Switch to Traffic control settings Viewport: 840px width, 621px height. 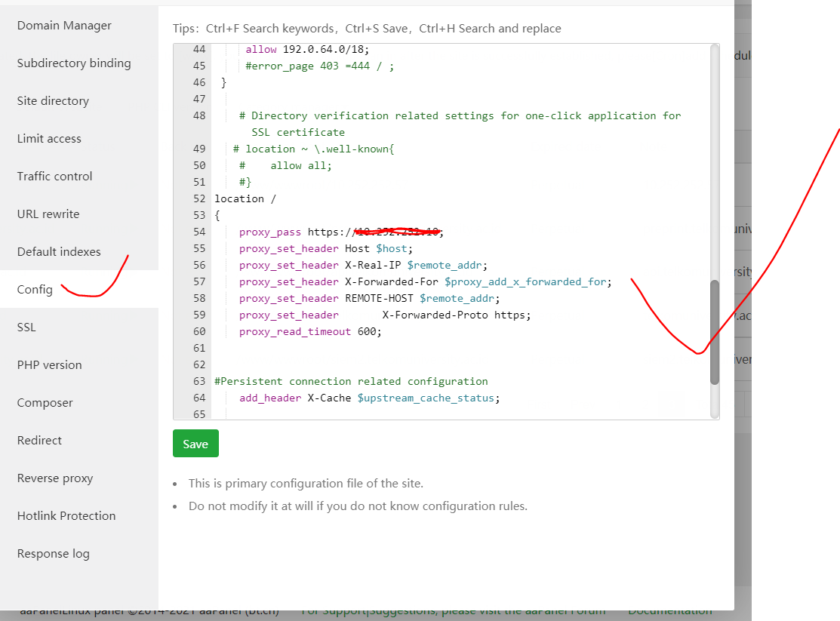54,177
